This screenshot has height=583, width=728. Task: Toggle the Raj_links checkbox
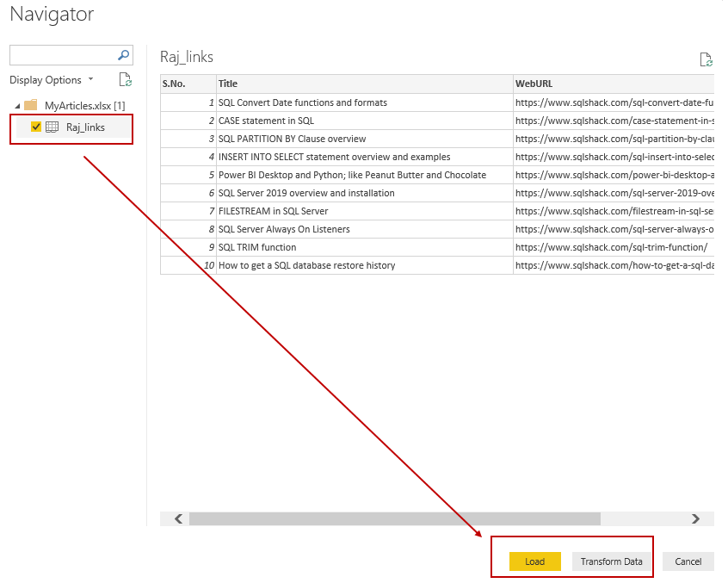click(36, 127)
